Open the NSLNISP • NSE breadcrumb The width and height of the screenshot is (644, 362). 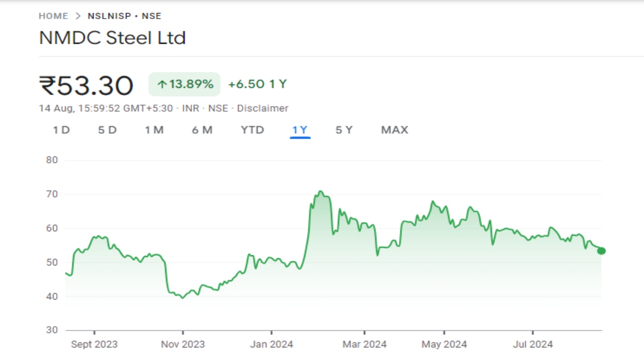point(124,16)
